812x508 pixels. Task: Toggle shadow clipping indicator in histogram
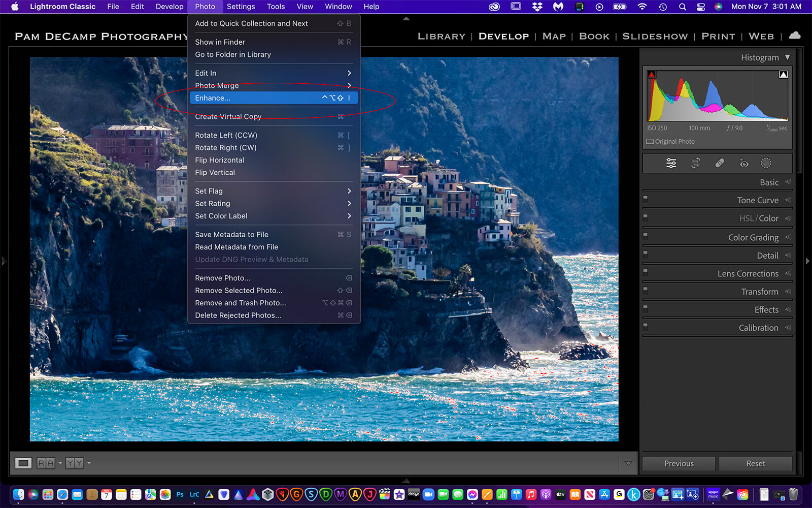click(x=652, y=75)
